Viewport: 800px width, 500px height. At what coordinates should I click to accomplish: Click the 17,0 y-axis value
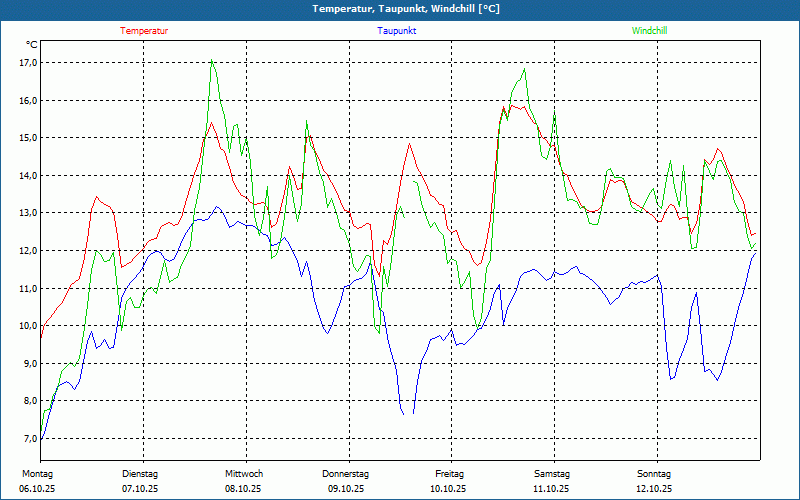27,63
